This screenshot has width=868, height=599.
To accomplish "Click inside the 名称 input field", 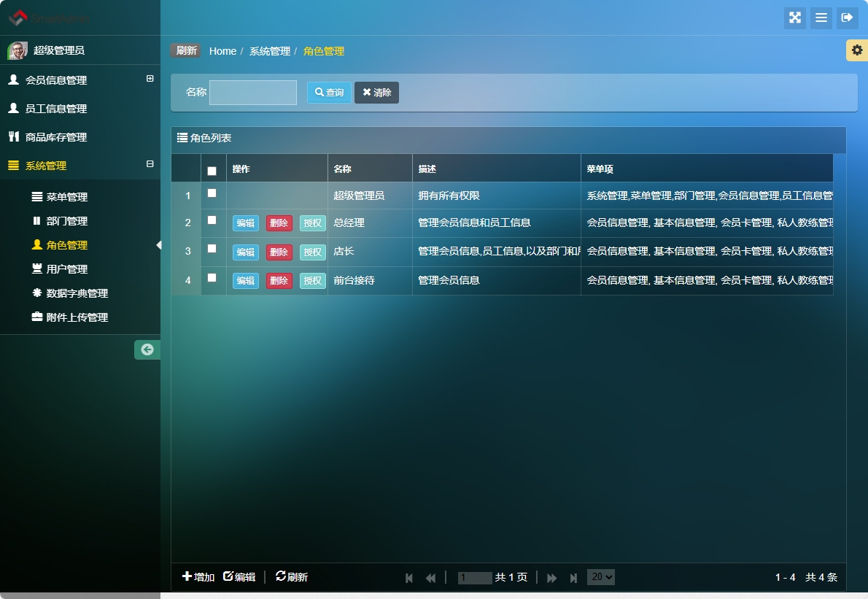I will pos(252,93).
